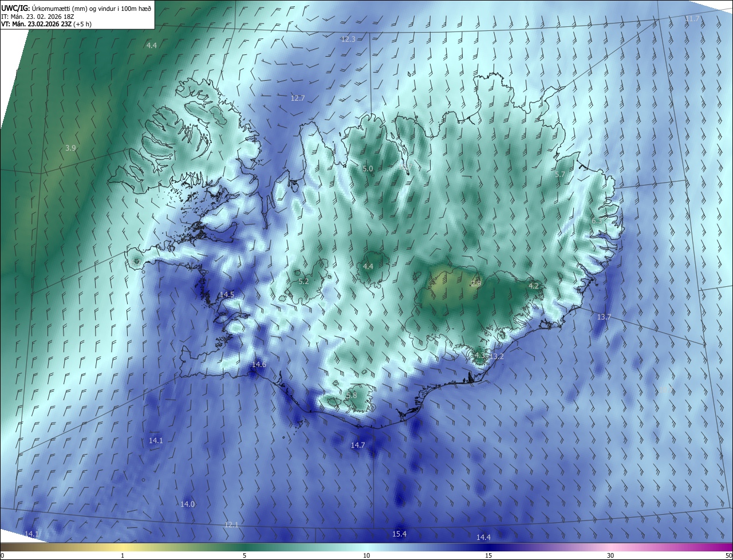Viewport: 733px width, 560px height.
Task: Click the 4.4 value label on the glacier beside 5.2
Action: coord(368,267)
